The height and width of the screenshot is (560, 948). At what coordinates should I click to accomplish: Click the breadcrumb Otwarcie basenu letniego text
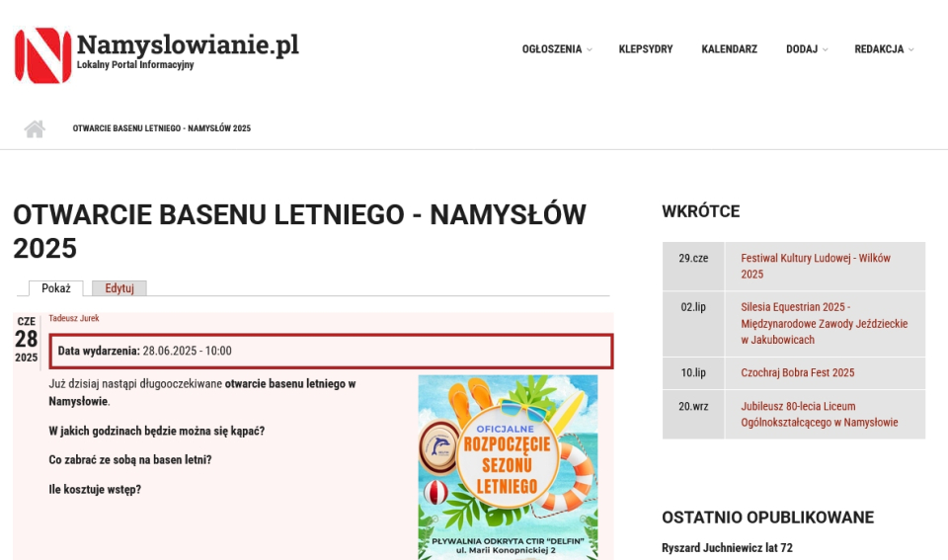pyautogui.click(x=161, y=128)
